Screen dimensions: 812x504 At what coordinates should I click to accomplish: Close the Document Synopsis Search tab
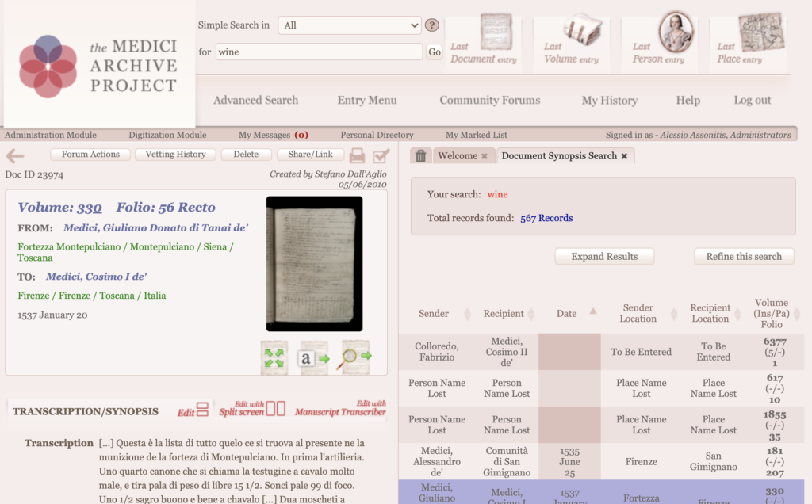pyautogui.click(x=624, y=156)
